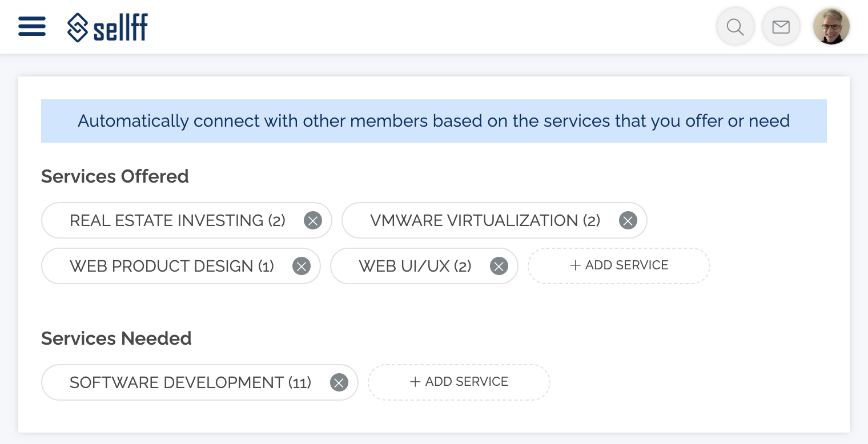Select the VMware Virtualization tag label
Viewport: 868px width, 444px height.
pos(485,220)
